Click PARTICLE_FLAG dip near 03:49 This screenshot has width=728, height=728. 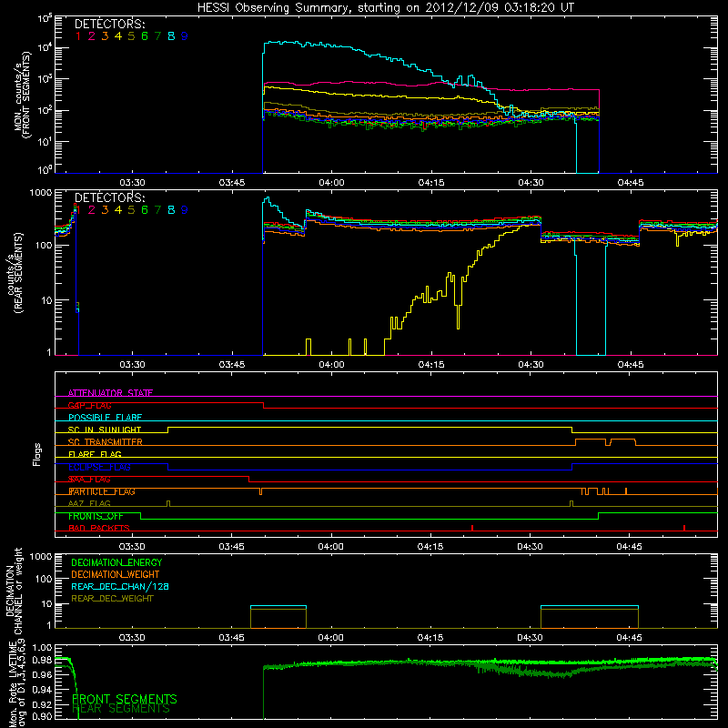(260, 491)
